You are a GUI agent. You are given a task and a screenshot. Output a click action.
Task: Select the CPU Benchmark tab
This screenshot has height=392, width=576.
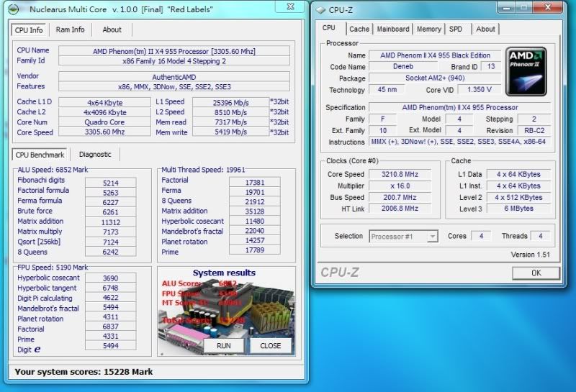40,155
